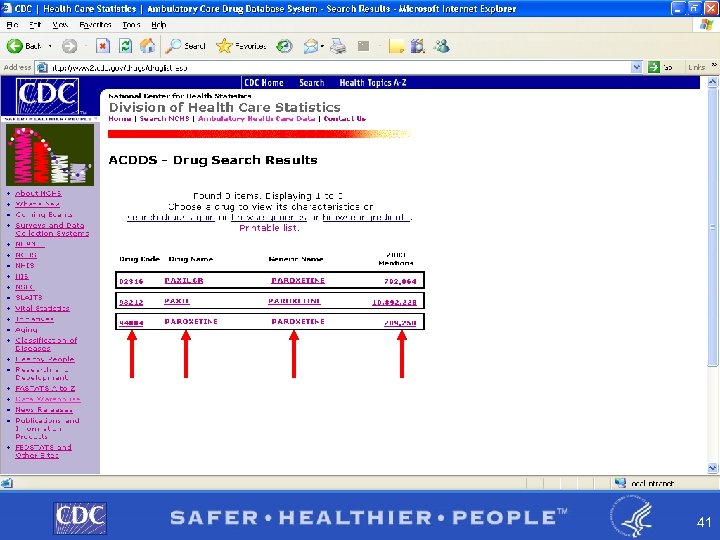Click the Home link under division title
This screenshot has width=720, height=540.
click(120, 118)
